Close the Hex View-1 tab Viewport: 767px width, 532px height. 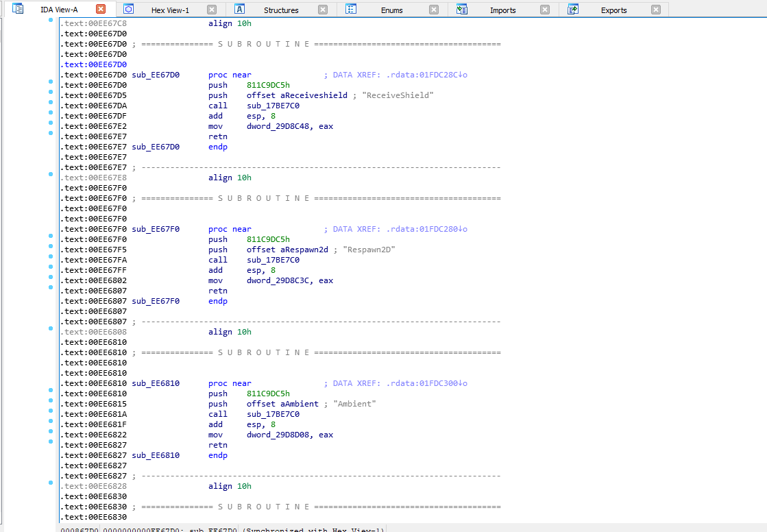pos(212,10)
